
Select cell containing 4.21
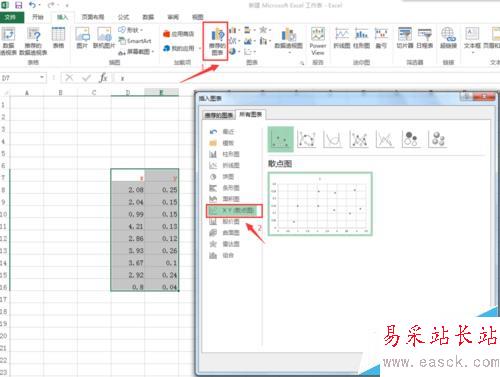pos(128,226)
